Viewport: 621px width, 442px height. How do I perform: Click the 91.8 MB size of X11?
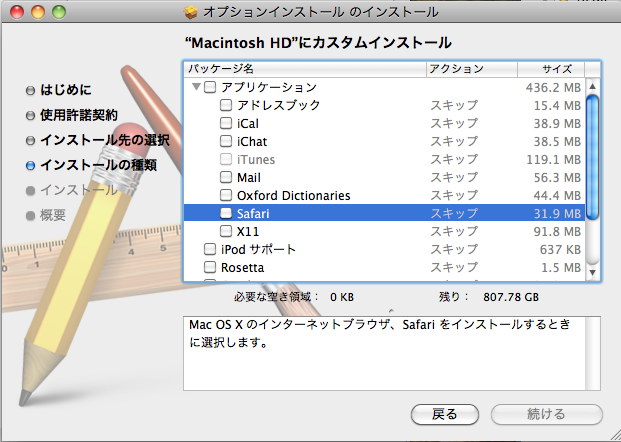557,232
